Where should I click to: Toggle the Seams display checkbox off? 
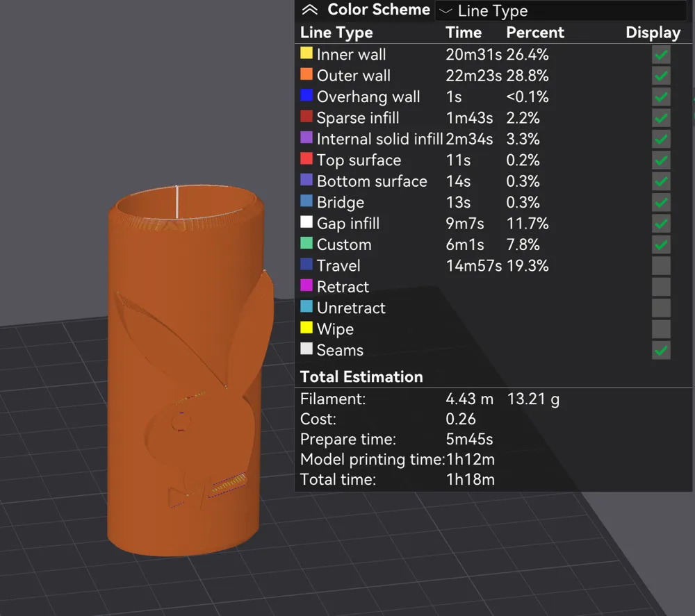[x=661, y=350]
